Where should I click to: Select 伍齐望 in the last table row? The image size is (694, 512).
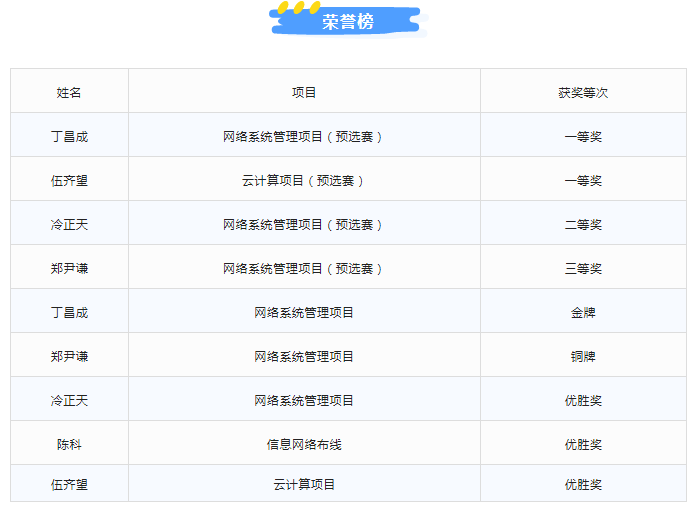pos(69,484)
